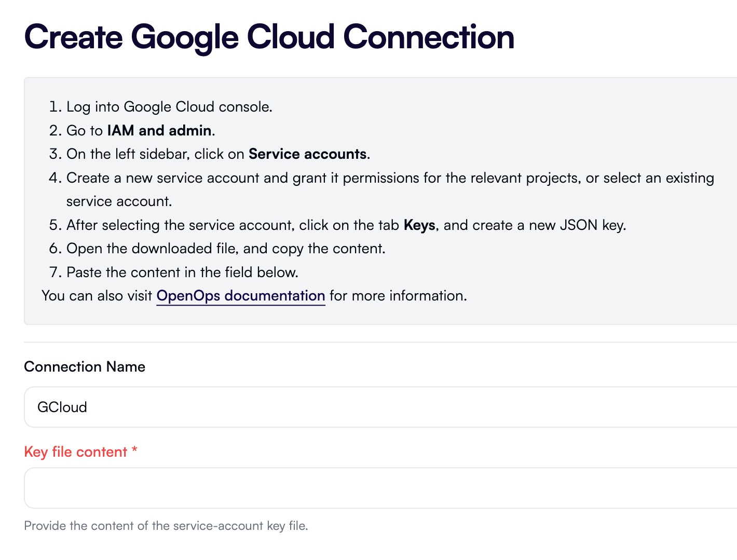This screenshot has width=737, height=560.
Task: Click the Connection Name label
Action: [x=84, y=366]
